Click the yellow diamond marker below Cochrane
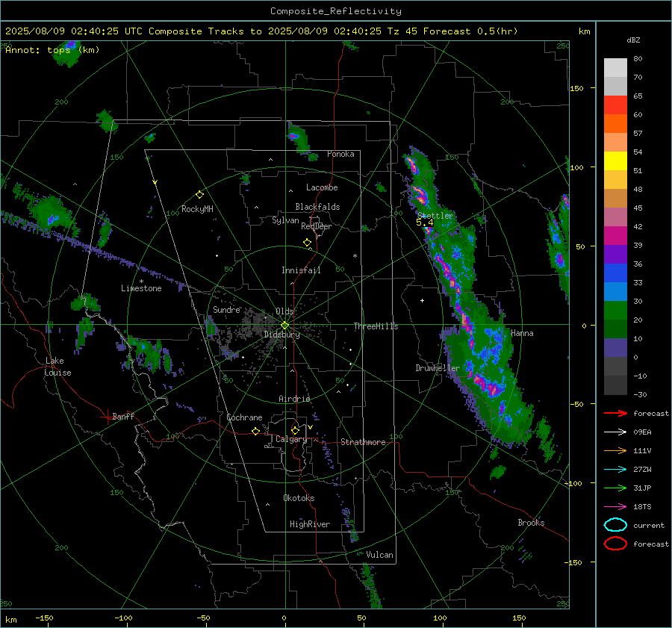672x628 pixels. (x=255, y=432)
